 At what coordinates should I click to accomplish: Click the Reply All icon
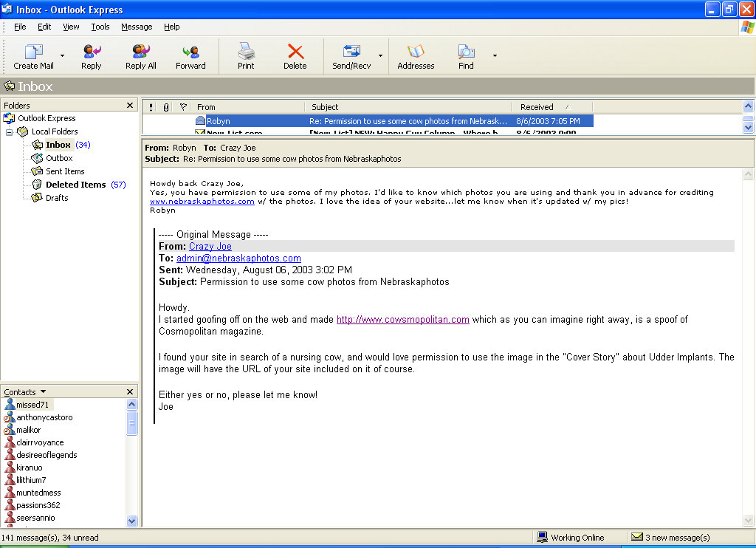[140, 53]
